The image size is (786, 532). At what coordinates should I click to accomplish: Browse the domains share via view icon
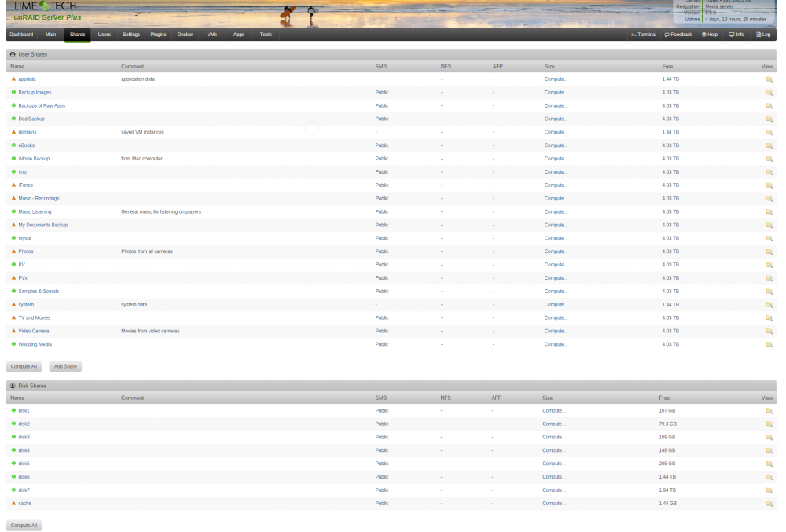point(769,132)
